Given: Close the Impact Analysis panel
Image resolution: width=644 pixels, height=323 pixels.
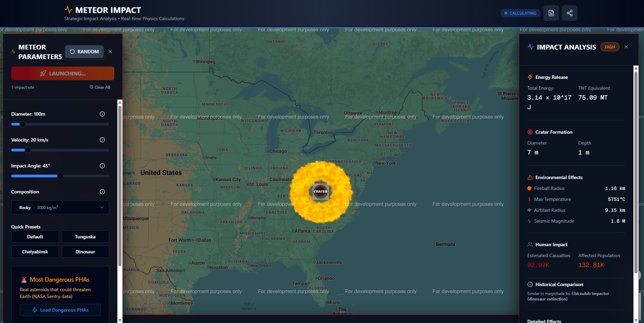Looking at the screenshot, I should (626, 47).
